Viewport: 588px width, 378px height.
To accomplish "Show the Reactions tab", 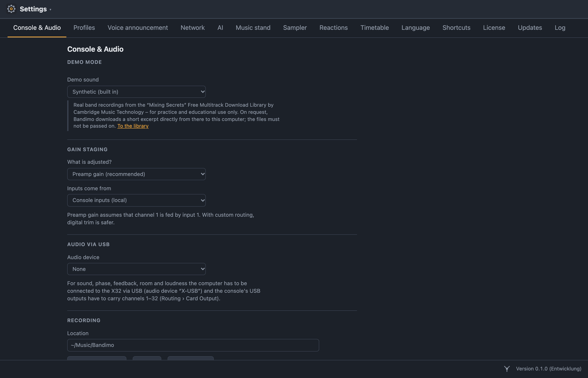I will (333, 28).
